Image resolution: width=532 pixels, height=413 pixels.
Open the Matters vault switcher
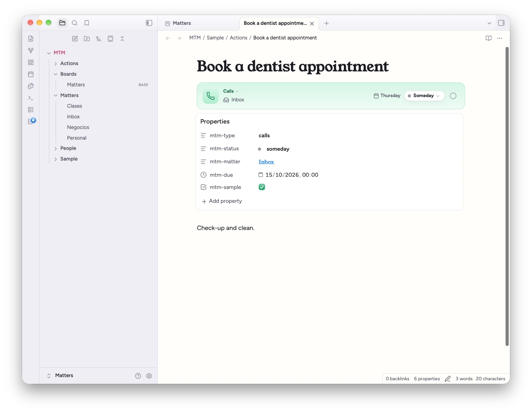60,376
